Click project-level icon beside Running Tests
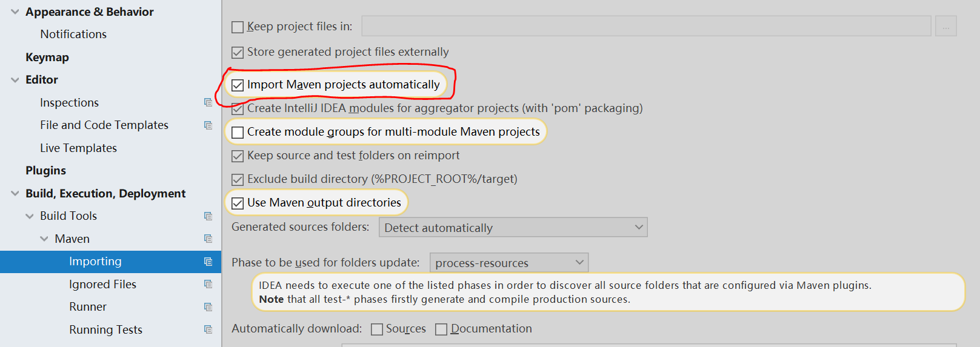 coord(208,329)
